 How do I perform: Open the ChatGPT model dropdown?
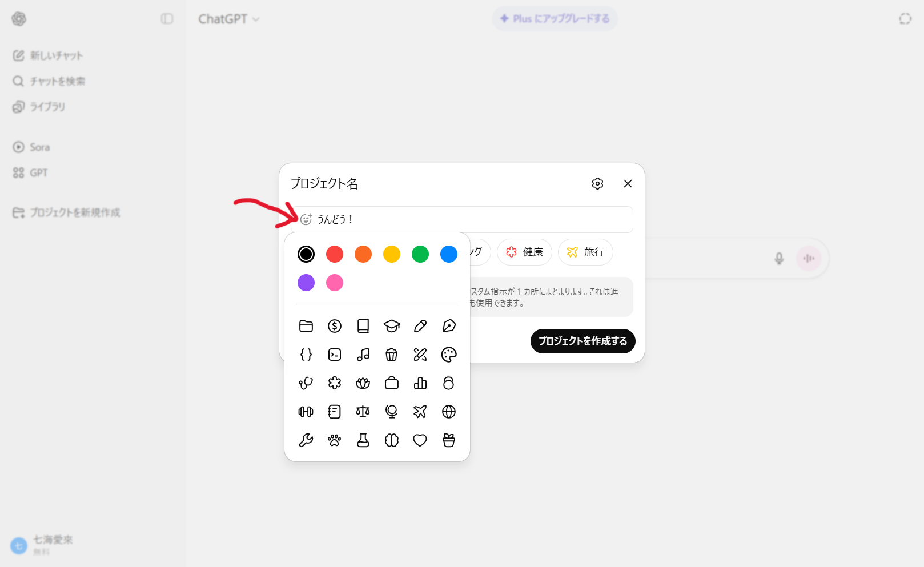(x=228, y=19)
